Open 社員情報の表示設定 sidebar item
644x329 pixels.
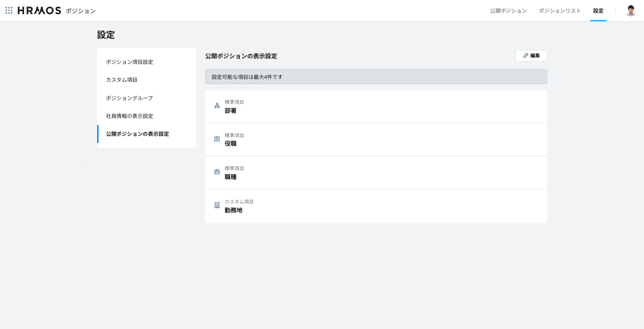coord(130,116)
